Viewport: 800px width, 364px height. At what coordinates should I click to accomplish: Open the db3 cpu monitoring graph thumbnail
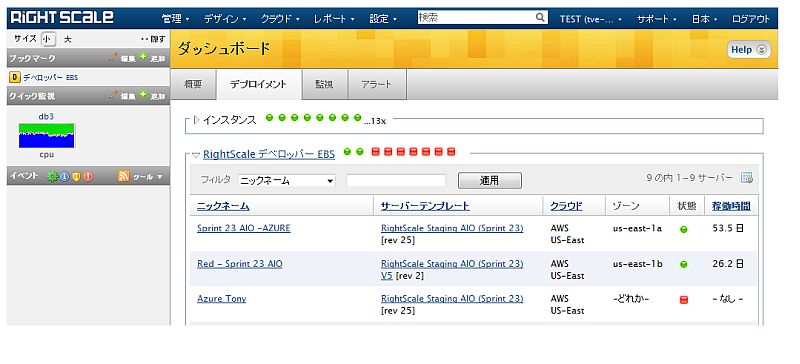tap(47, 135)
